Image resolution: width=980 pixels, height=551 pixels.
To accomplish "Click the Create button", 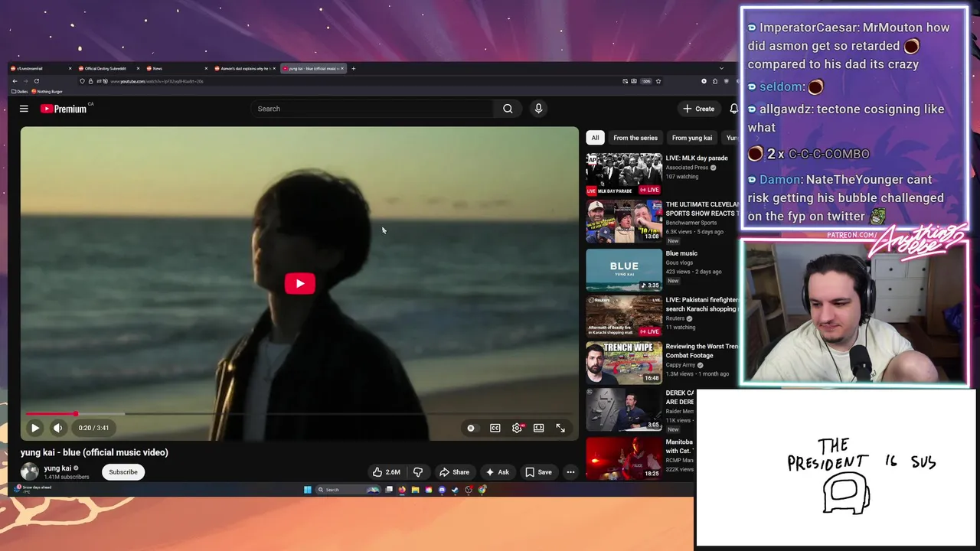I will click(699, 109).
